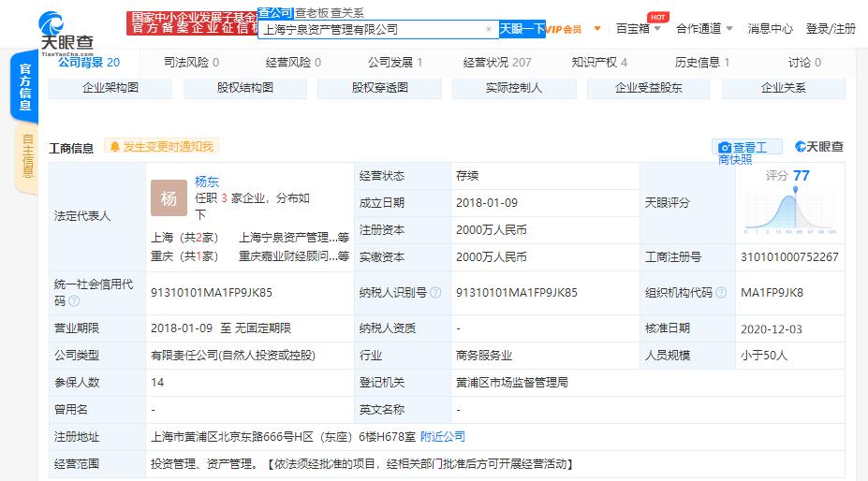Open legal representative 杨东 profile link
The height and width of the screenshot is (481, 868).
click(x=207, y=182)
